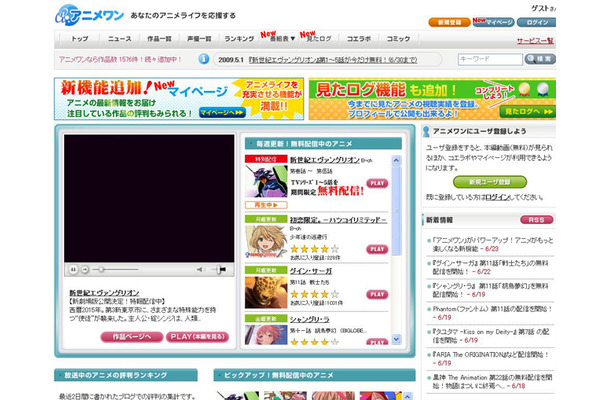This screenshot has height=400, width=610.
Task: Click the orange 新規登録 button
Action: [449, 23]
